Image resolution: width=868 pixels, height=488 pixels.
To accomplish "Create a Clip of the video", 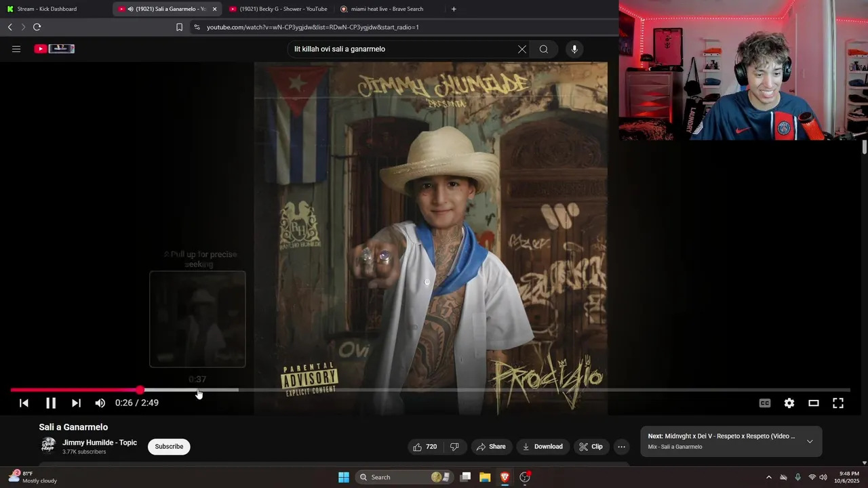I will point(591,447).
